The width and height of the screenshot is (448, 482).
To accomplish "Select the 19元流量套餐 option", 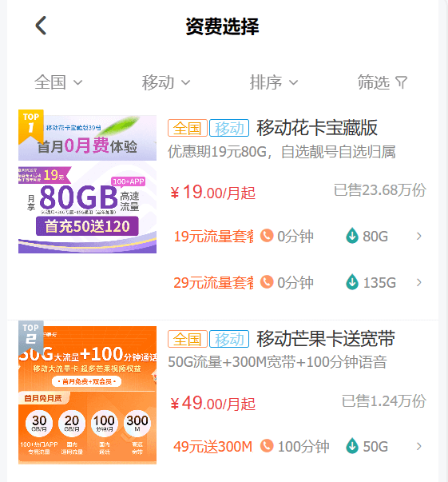I will point(213,237).
